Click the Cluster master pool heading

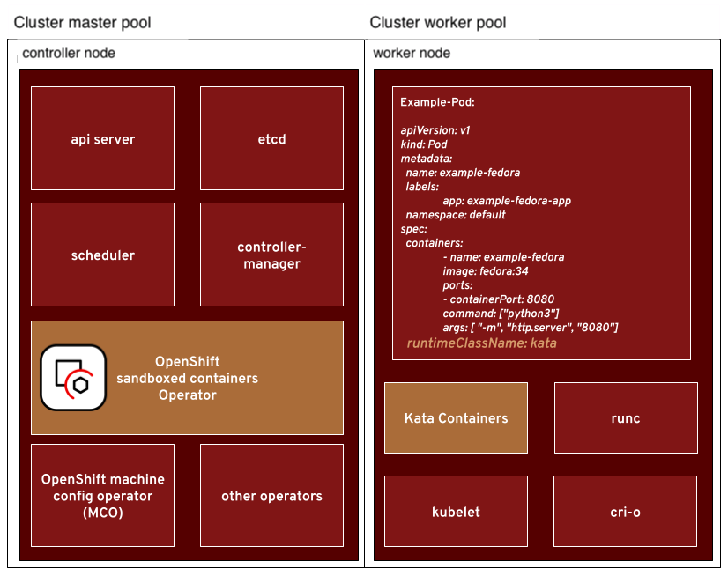pos(82,22)
